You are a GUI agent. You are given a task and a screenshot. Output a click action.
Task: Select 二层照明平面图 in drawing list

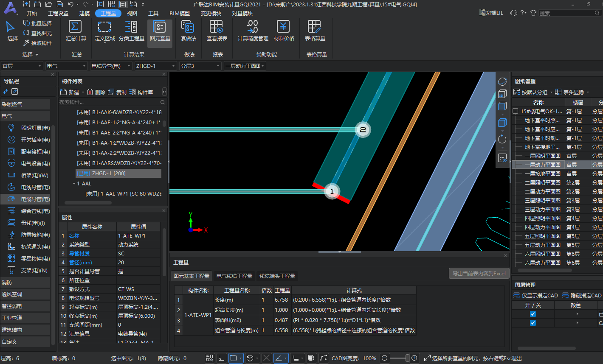(542, 182)
